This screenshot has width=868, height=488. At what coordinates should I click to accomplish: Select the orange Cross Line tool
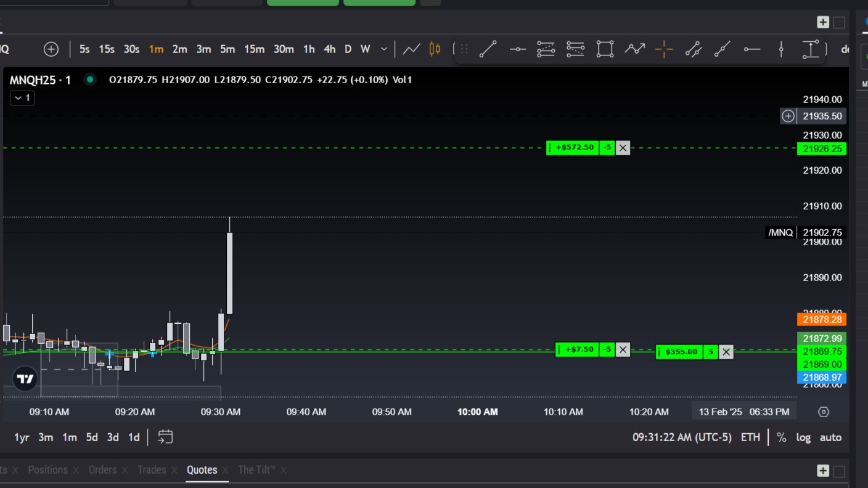point(664,49)
